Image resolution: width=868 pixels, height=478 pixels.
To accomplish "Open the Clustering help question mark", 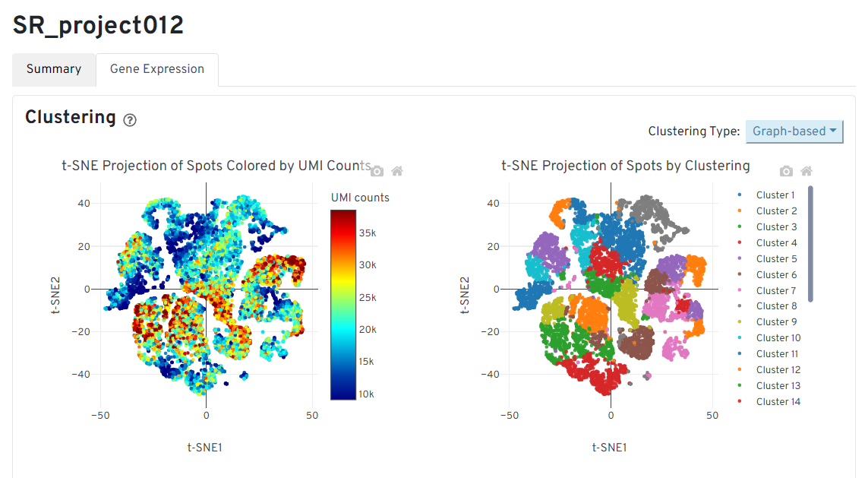I will point(130,120).
